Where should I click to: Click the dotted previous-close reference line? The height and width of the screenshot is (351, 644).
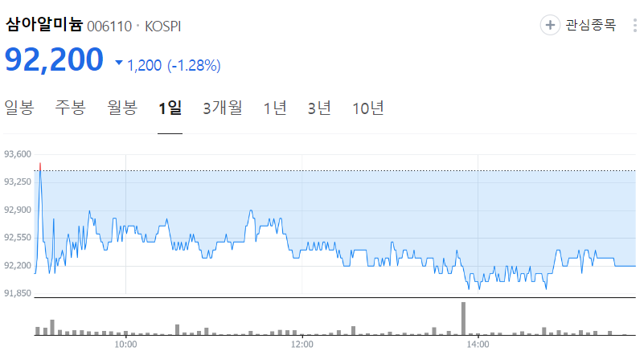(334, 170)
